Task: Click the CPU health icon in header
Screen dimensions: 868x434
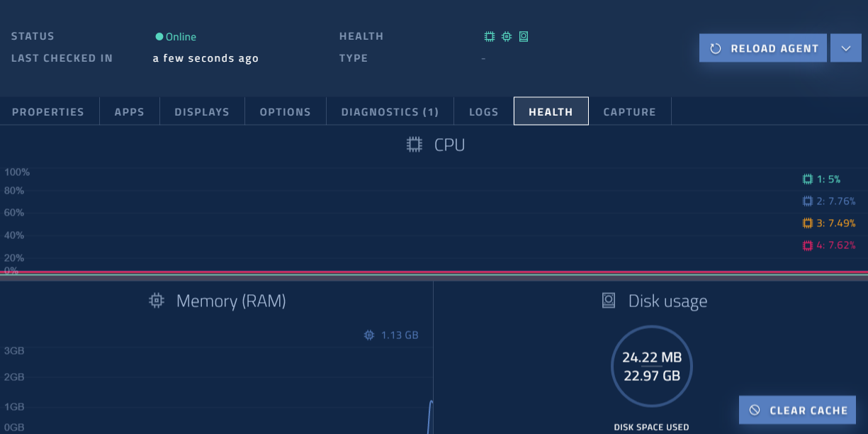Action: click(489, 36)
